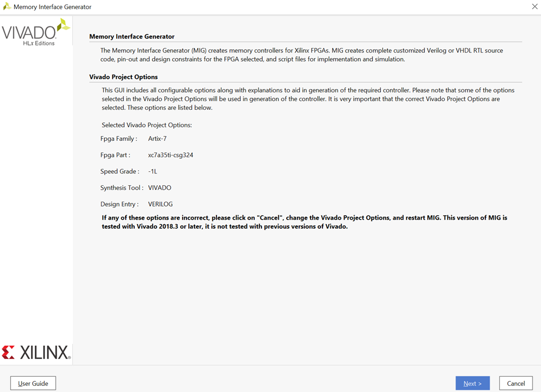Click the Vivado HLx Editions logo

[x=36, y=32]
